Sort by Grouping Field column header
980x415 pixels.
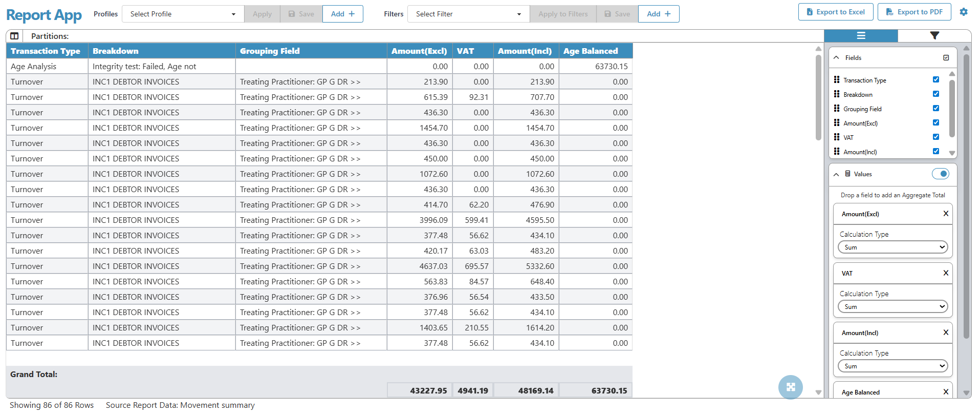(x=311, y=51)
